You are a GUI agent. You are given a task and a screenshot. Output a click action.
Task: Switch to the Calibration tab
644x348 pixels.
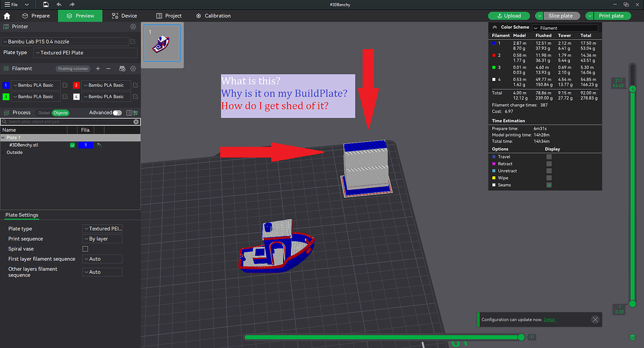point(213,16)
